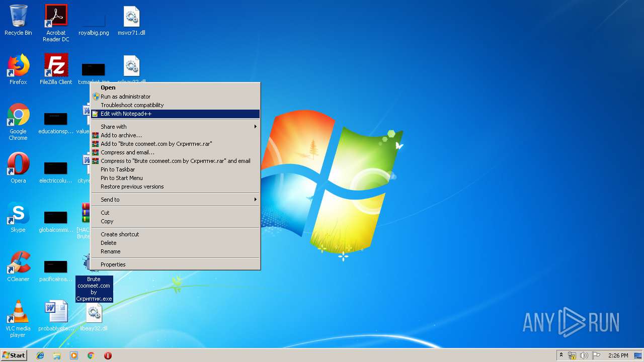Viewport: 644px width, 362px height.
Task: Open Windows Explorer taskbar icon
Action: pos(57,355)
